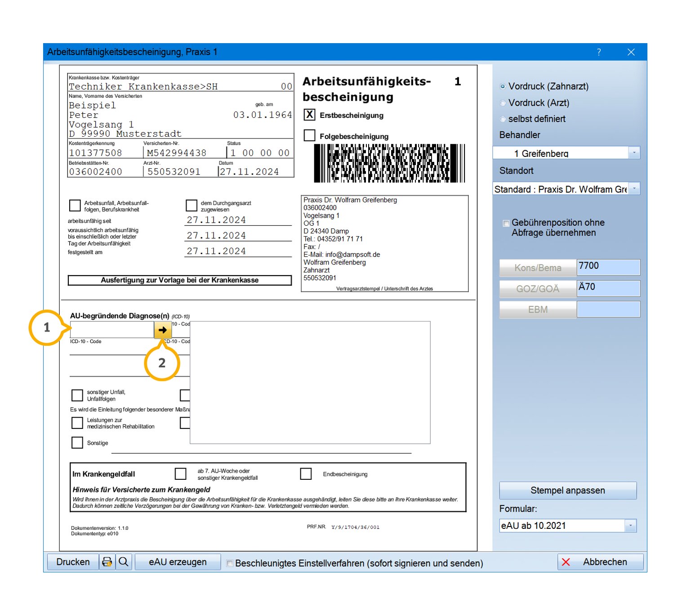Click the large diagnosis text area
This screenshot has height=616, width=691.
[310, 383]
